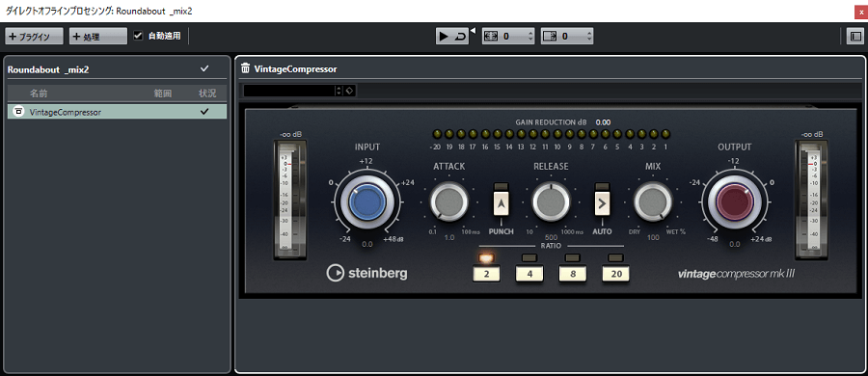Select the VintageCompressor row in list
The width and height of the screenshot is (868, 376).
point(118,112)
